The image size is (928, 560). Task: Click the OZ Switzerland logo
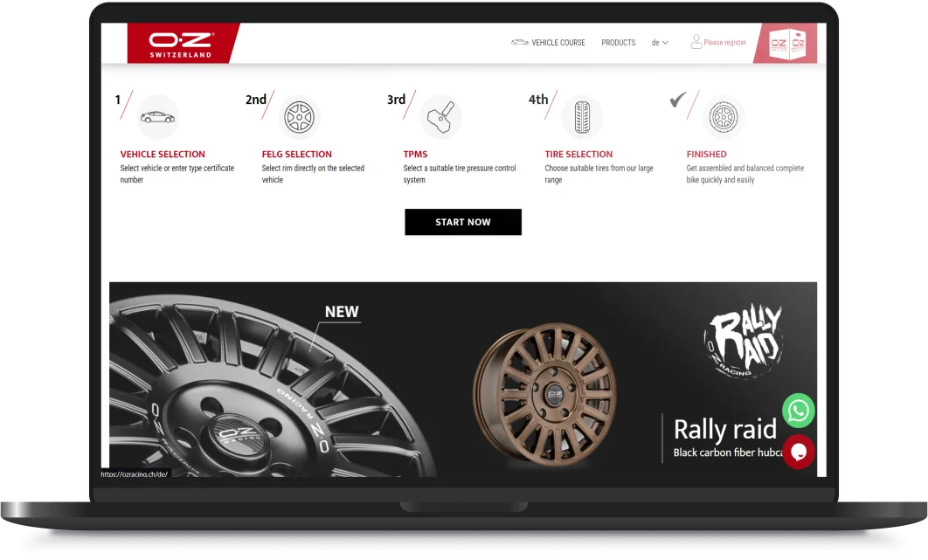[181, 43]
